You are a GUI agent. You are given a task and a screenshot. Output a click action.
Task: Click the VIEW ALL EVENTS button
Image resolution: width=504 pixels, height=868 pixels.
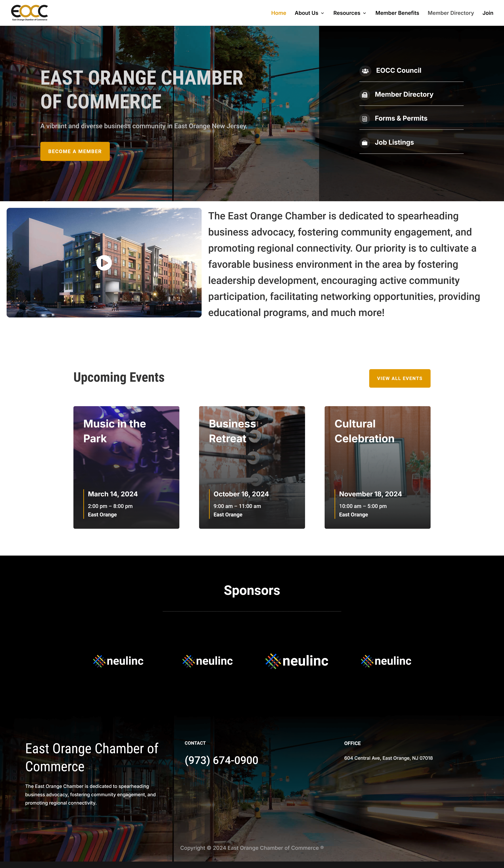pos(400,378)
